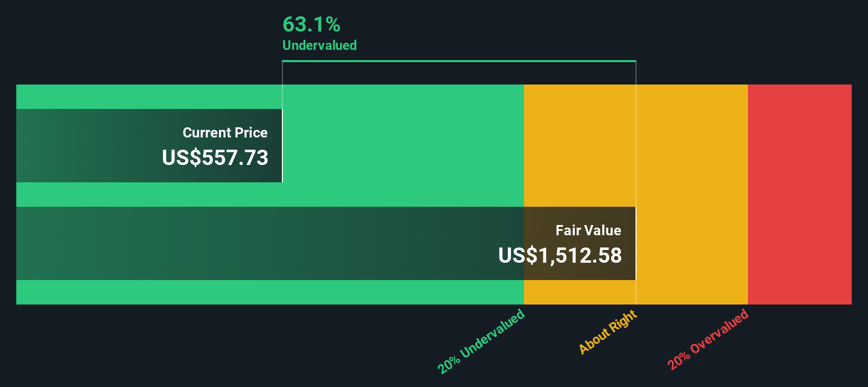Click the green strip below Fair Value bar

pyautogui.click(x=270, y=292)
